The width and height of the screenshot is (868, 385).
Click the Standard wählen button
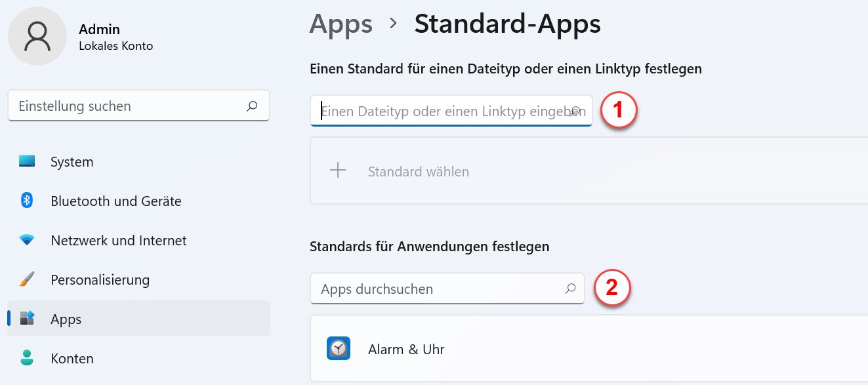click(589, 171)
